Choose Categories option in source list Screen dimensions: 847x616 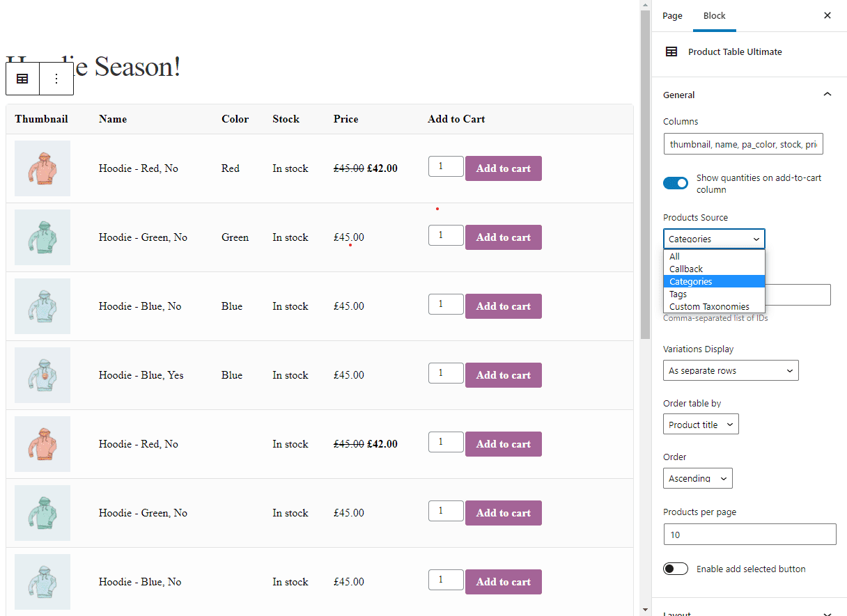714,281
